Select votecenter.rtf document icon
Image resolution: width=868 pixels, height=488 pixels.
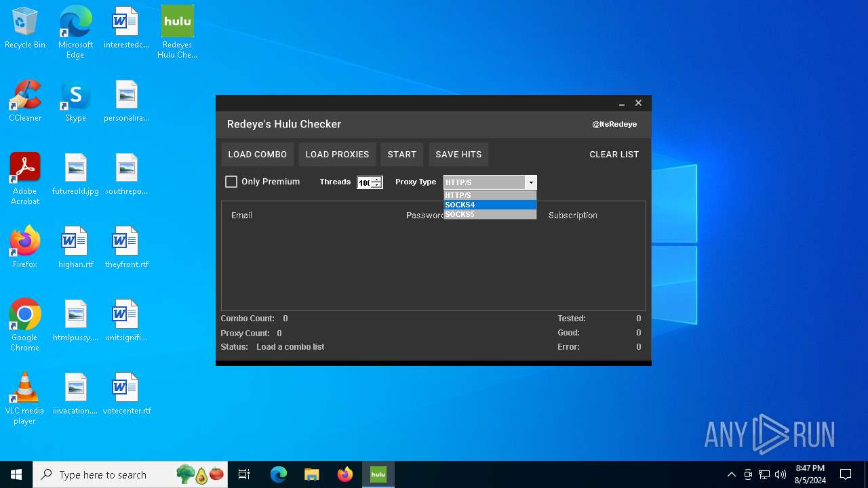(126, 394)
